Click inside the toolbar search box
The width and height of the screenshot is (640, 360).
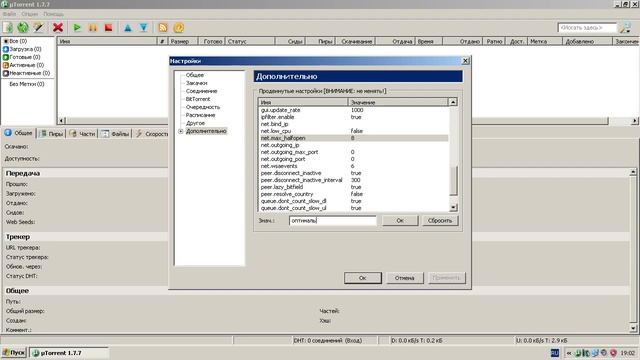tap(587, 27)
